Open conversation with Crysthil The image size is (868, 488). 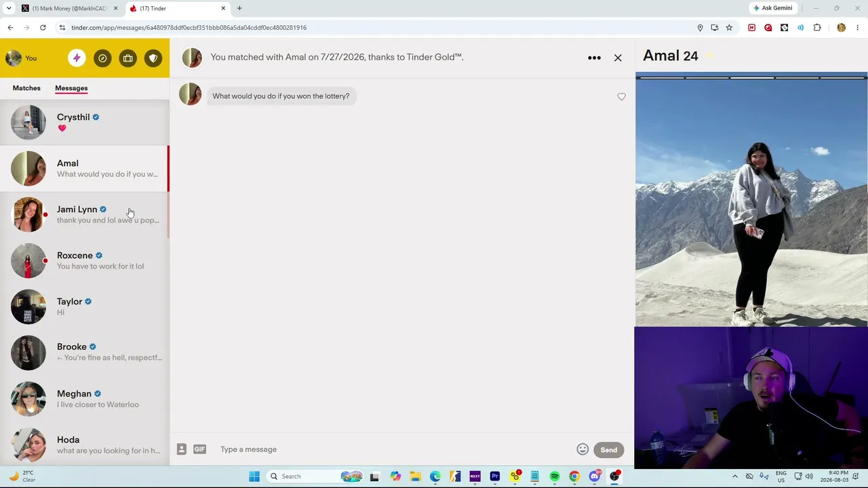85,123
